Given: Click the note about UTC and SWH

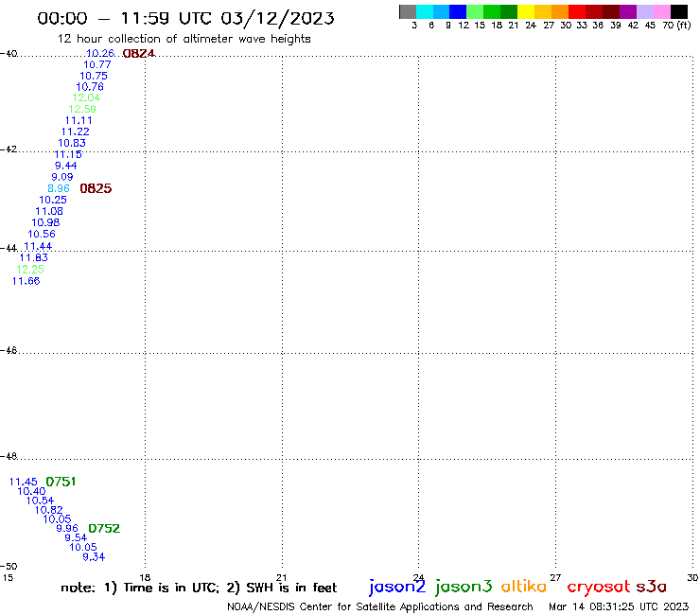Looking at the screenshot, I should (x=199, y=588).
